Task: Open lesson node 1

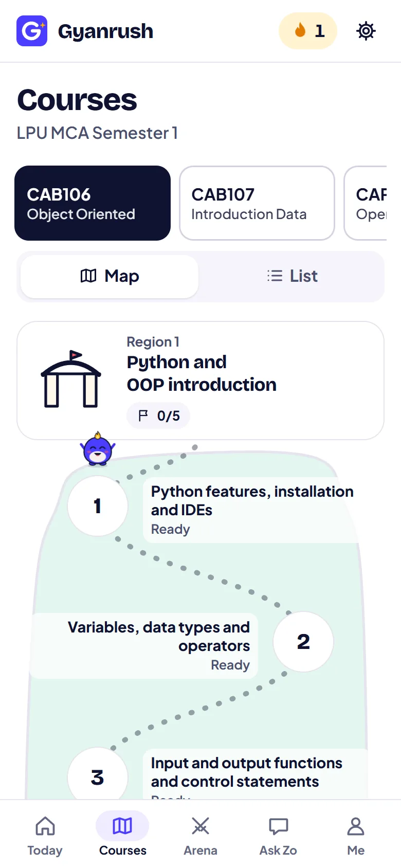Action: coord(98,506)
